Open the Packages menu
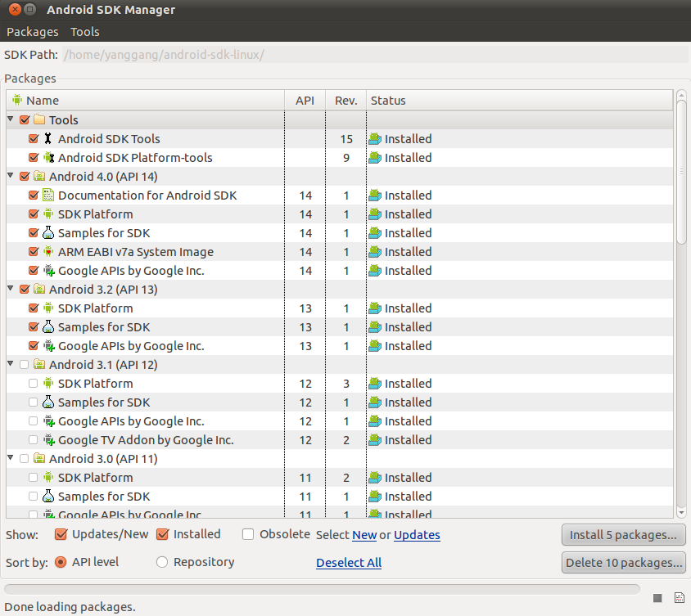691x616 pixels. click(x=33, y=32)
